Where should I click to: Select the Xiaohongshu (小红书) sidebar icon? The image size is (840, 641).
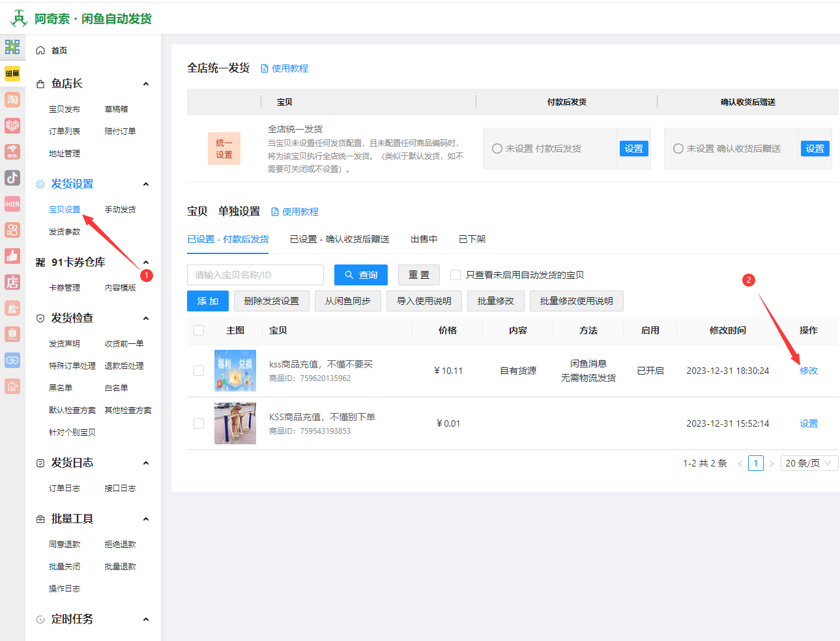point(12,203)
